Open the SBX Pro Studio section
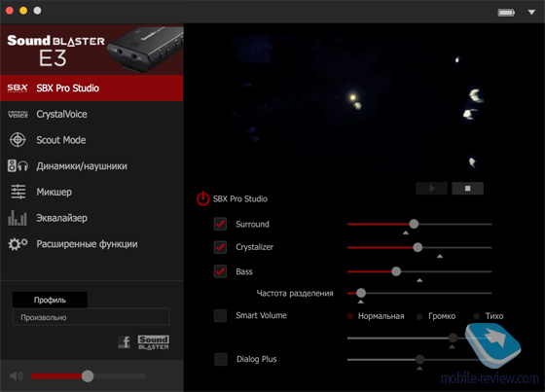Screen dimensions: 545x392 [91, 88]
